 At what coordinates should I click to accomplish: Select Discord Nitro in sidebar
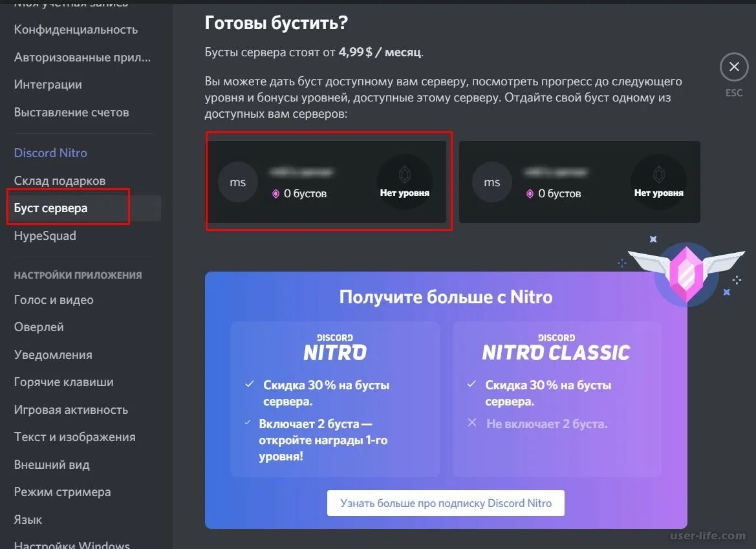coord(50,153)
